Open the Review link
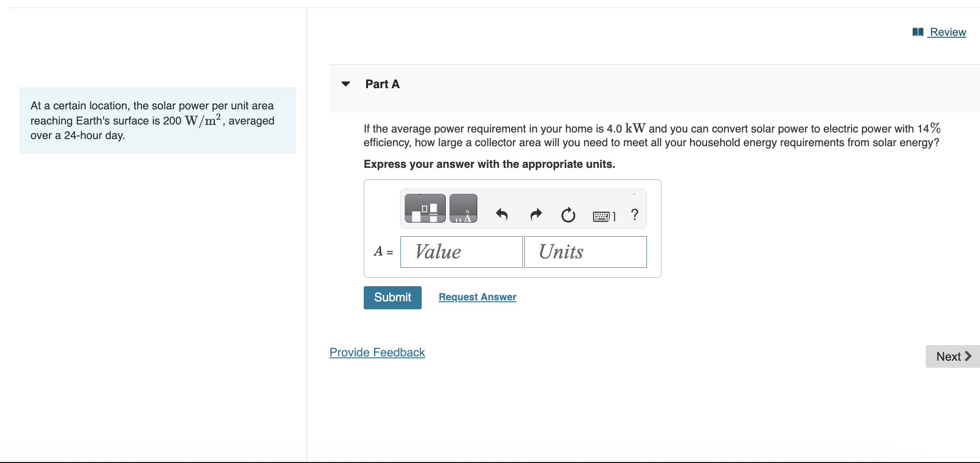980x463 pixels. 947,32
